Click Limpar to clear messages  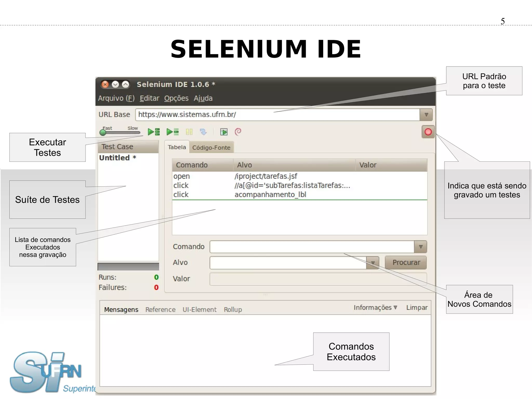point(417,308)
